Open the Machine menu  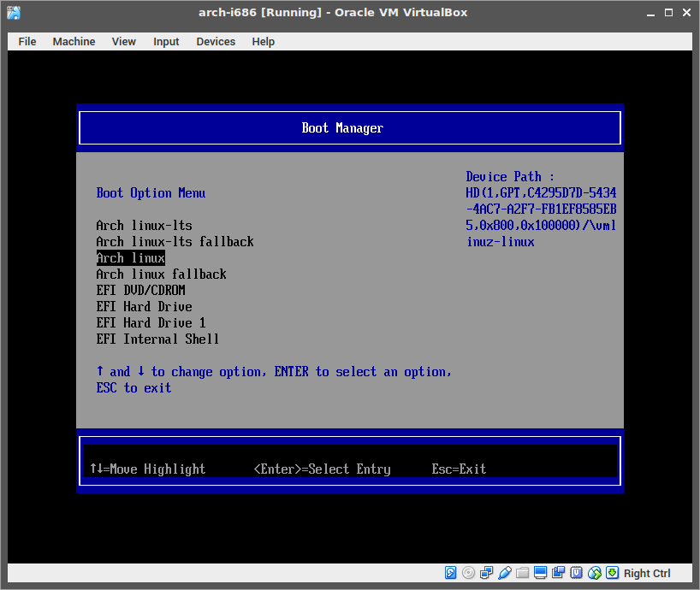pyautogui.click(x=74, y=42)
